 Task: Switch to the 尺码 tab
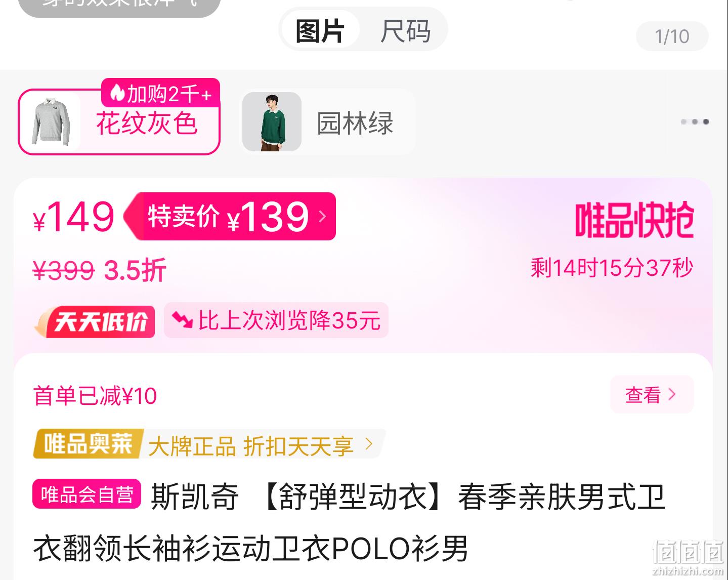click(x=405, y=31)
